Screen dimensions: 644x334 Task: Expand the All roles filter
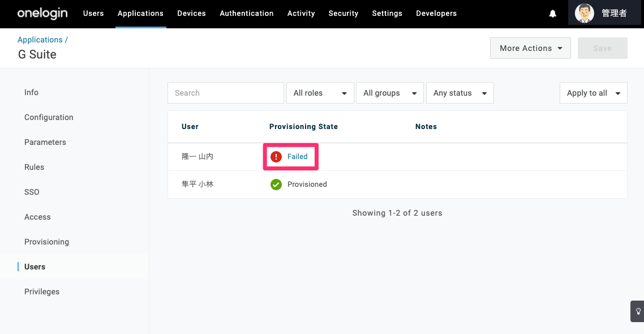[320, 93]
